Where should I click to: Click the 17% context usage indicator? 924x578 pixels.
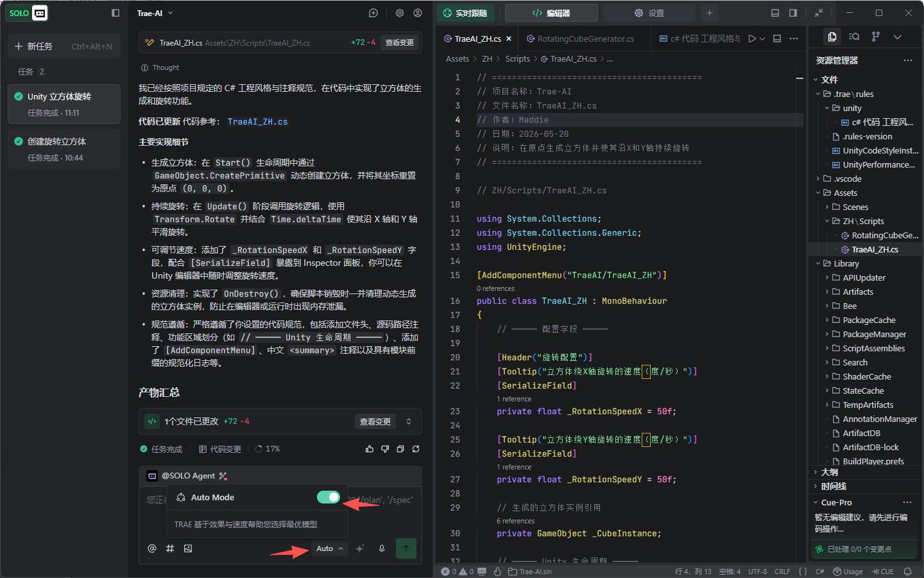click(268, 449)
